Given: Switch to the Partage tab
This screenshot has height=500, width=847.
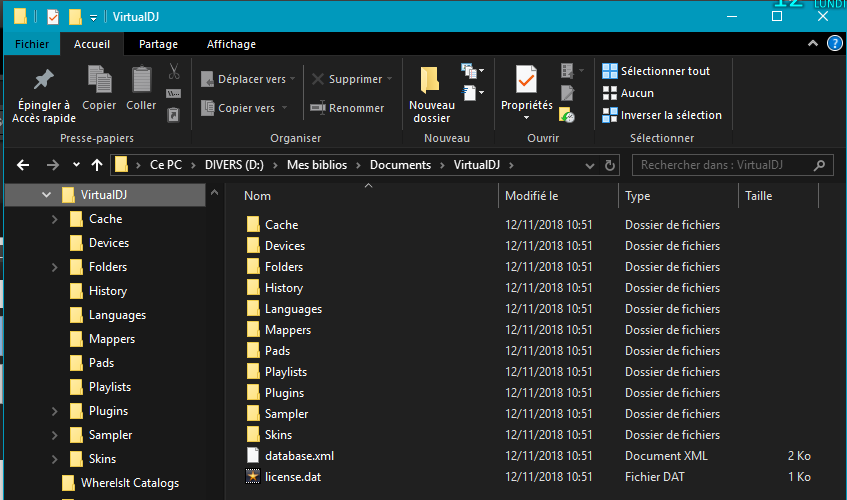Looking at the screenshot, I should pos(158,44).
